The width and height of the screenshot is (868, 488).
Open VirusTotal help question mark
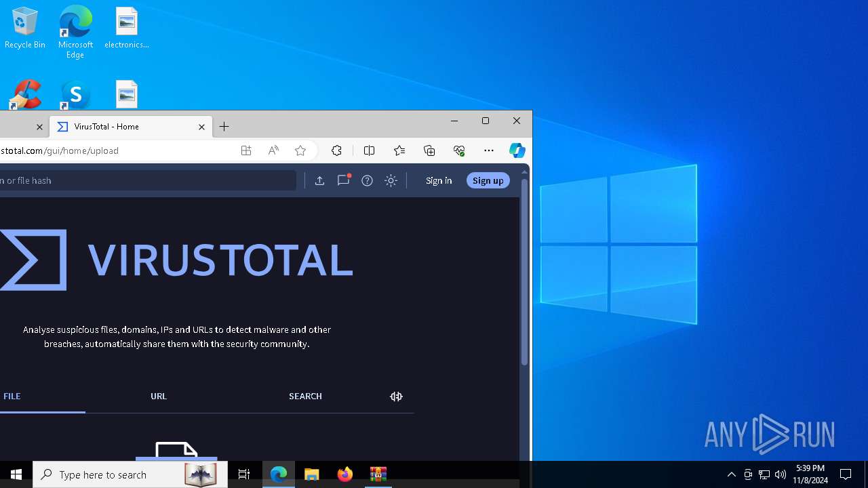click(x=367, y=180)
